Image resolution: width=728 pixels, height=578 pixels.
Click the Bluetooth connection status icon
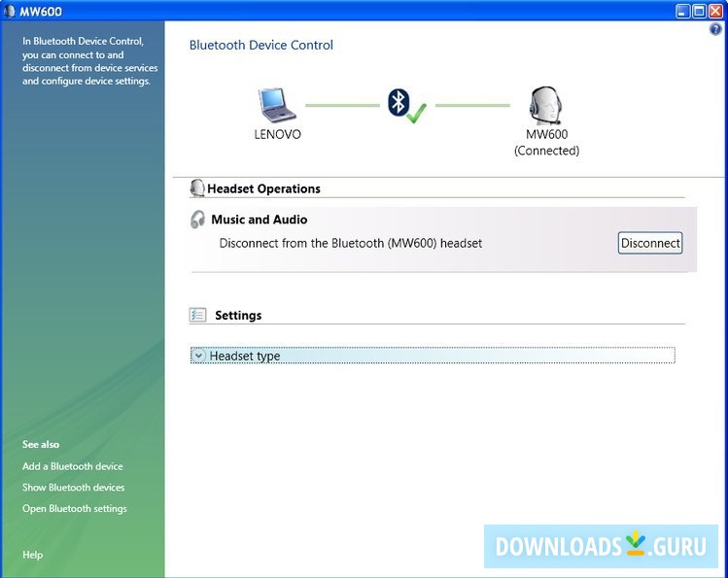coord(406,105)
